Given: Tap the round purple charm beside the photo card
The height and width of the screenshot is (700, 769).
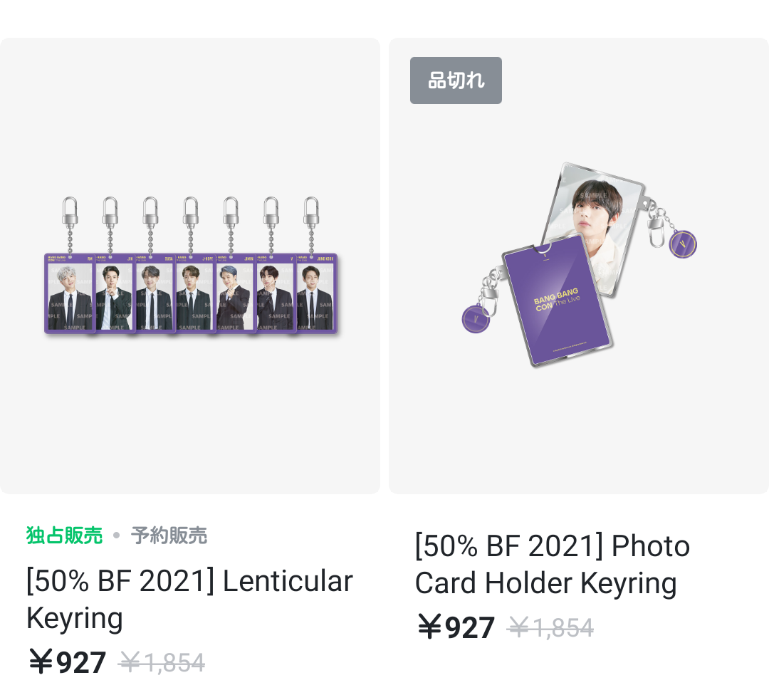Looking at the screenshot, I should (x=683, y=244).
